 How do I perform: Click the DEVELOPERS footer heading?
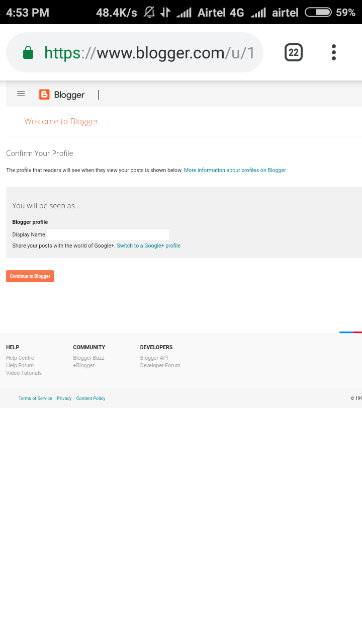(156, 348)
